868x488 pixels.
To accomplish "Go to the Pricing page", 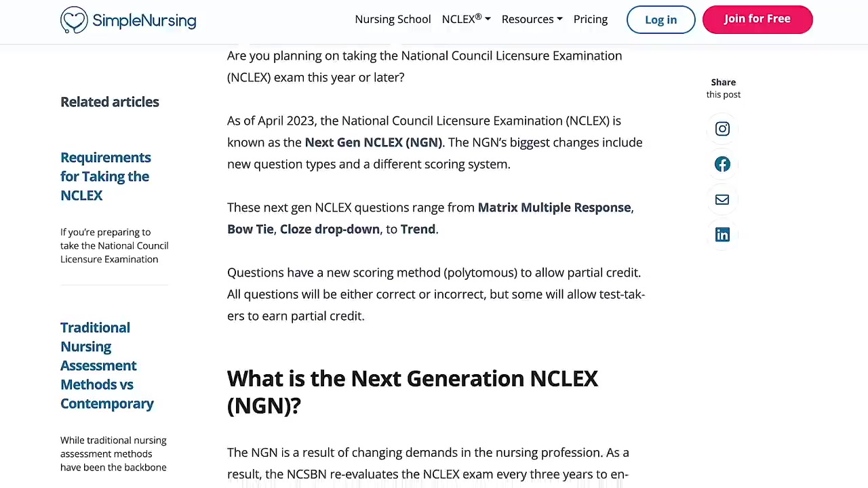I will (x=591, y=19).
